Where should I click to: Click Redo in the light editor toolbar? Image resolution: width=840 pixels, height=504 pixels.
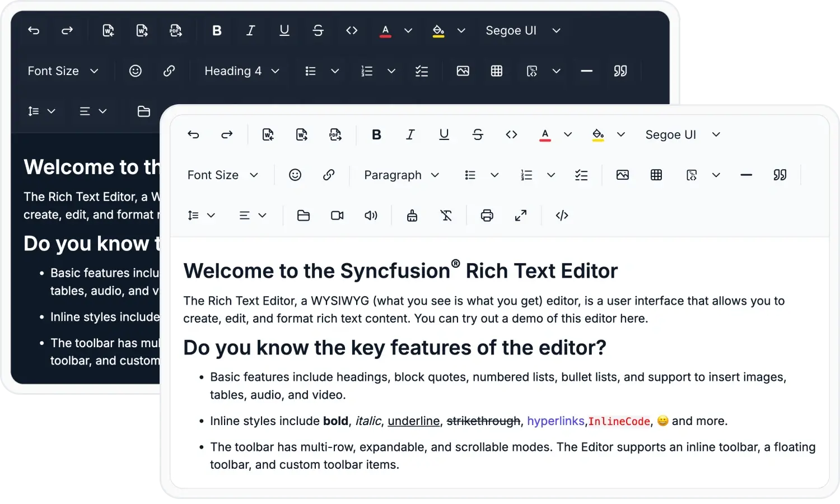pos(227,135)
